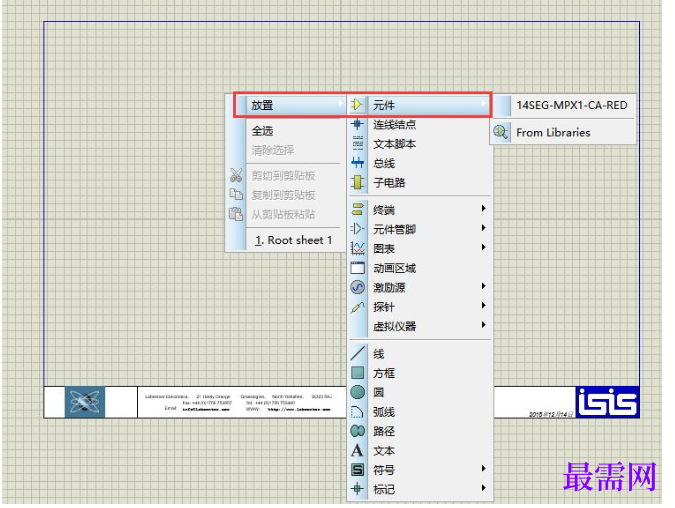Click the graph (图表) icon
675x508 pixels.
point(357,248)
